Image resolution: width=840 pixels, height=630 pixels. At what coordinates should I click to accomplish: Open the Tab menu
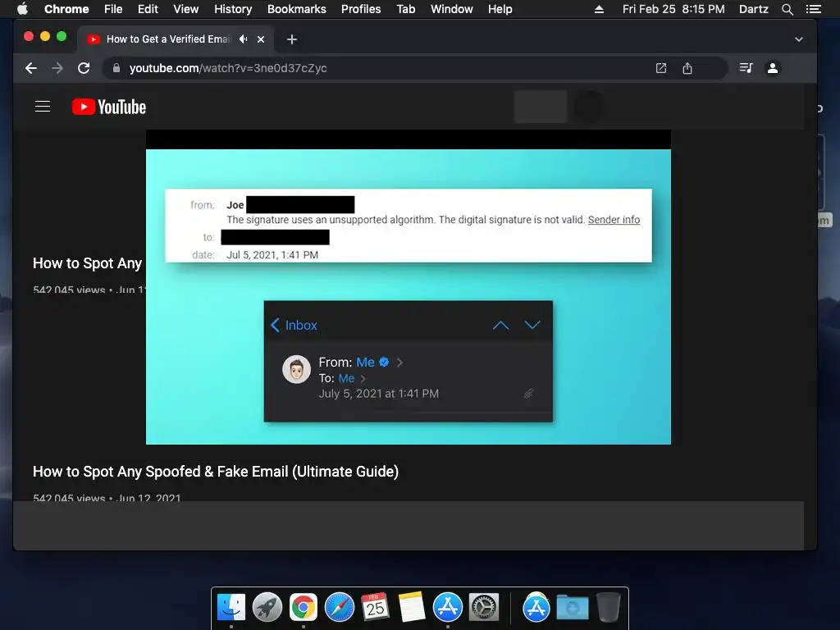(x=406, y=9)
